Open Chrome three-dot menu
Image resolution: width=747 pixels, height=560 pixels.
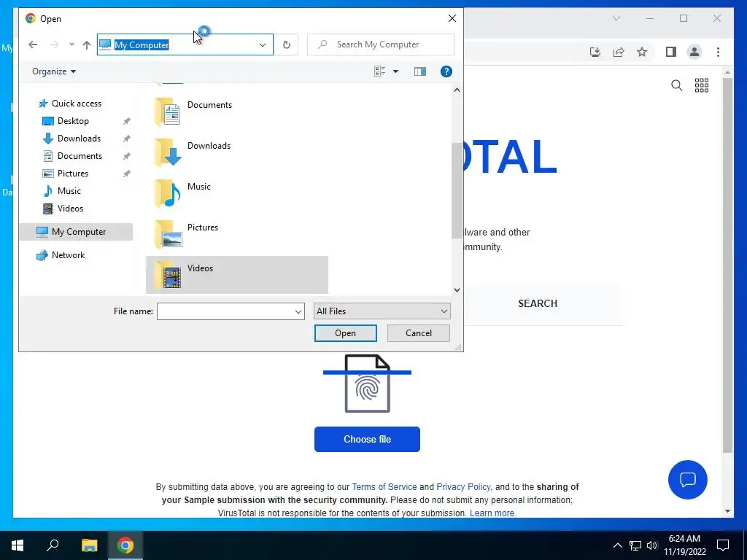(x=718, y=52)
